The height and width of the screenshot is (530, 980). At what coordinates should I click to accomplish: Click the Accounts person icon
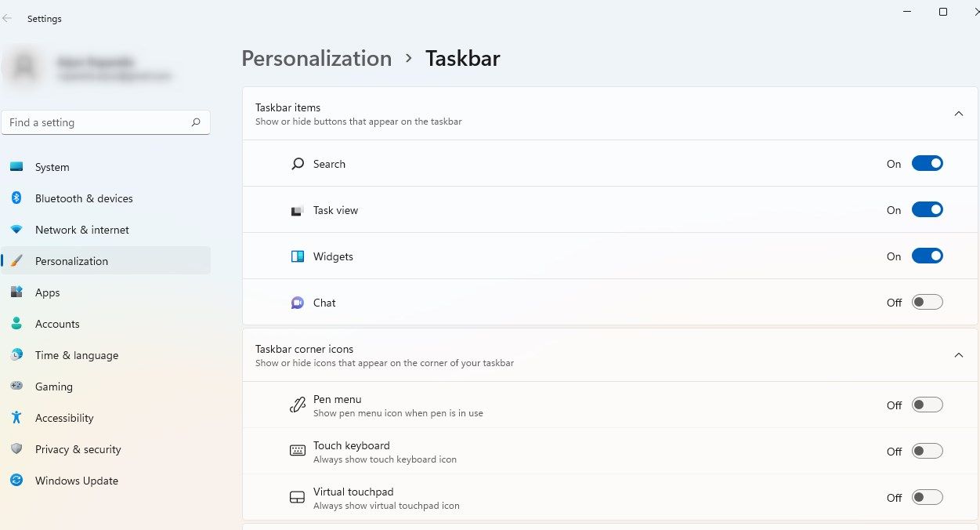(16, 324)
